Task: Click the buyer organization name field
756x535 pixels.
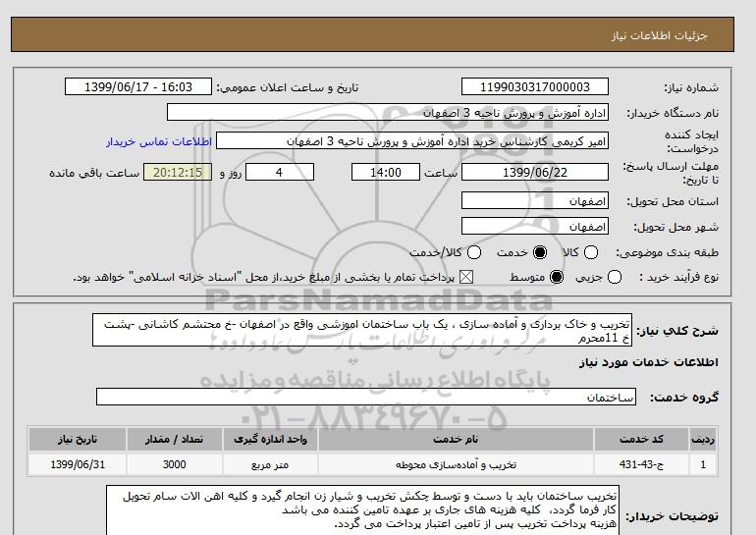Action: 388,112
